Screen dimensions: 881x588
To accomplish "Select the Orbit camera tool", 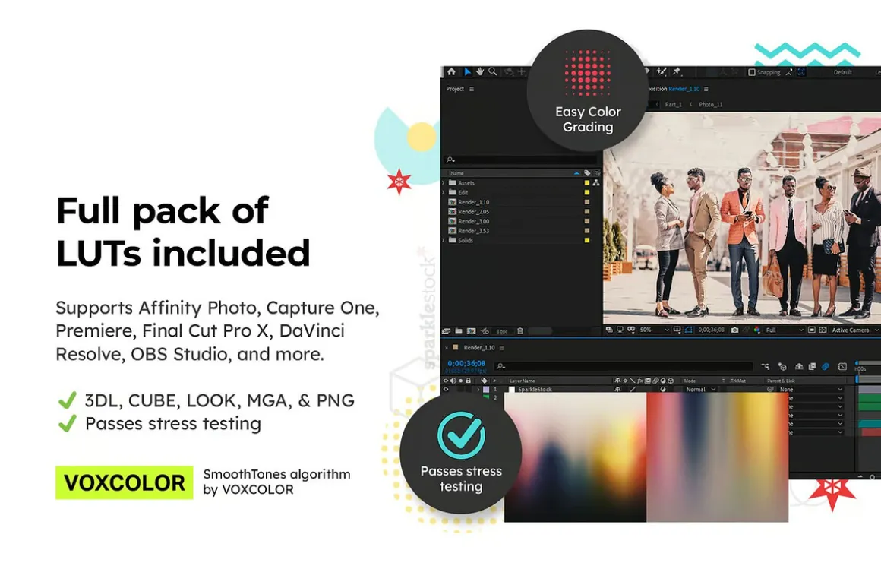I will [x=509, y=71].
